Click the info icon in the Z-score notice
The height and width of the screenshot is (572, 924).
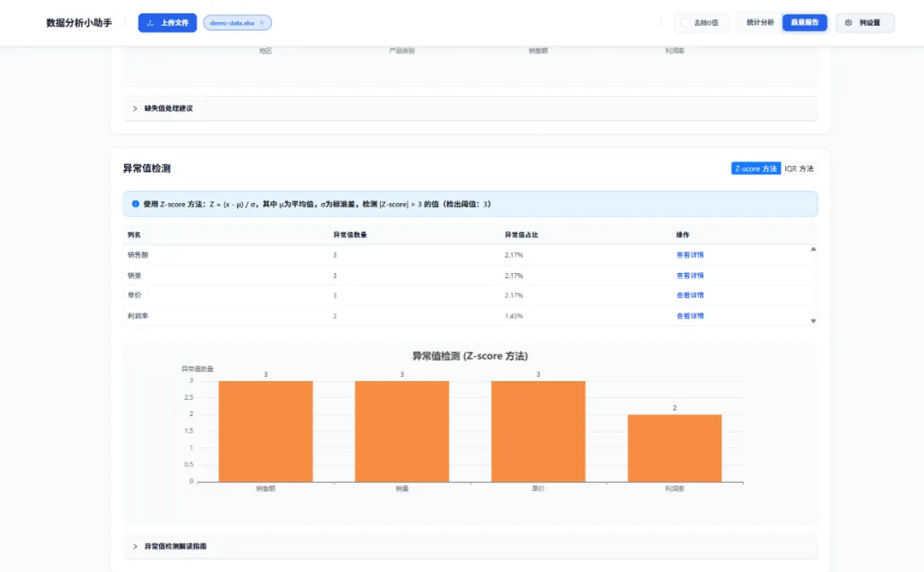coord(135,204)
